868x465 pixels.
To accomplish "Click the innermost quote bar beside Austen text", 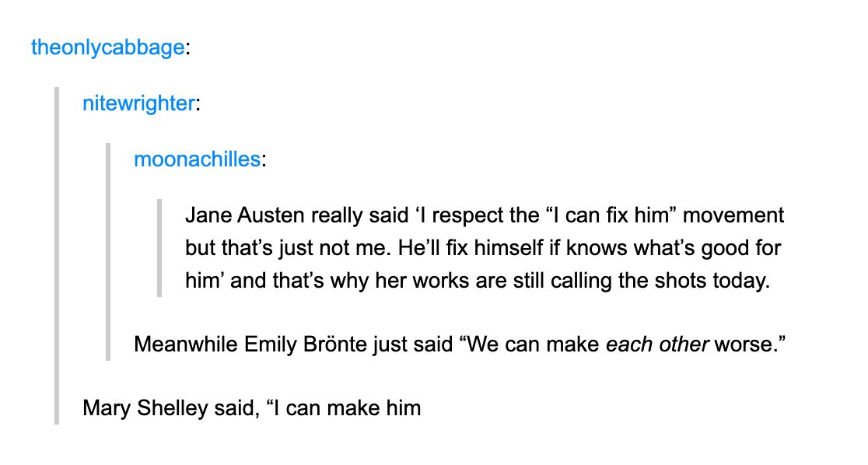I will [x=159, y=247].
